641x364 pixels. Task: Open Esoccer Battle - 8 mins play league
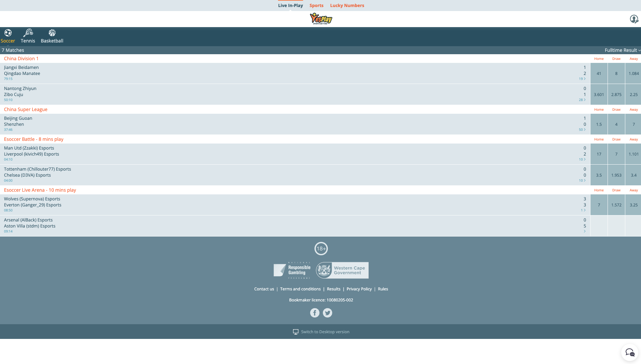pyautogui.click(x=34, y=139)
